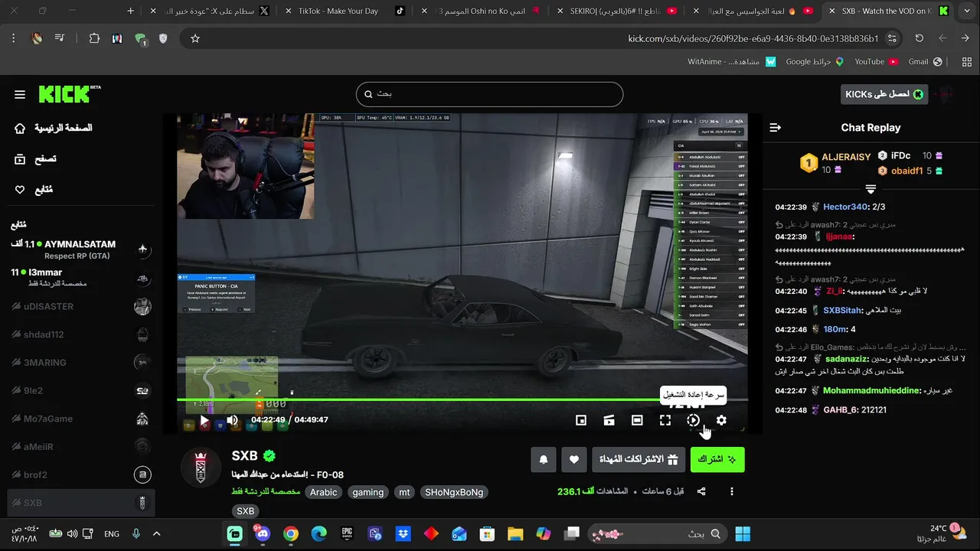The height and width of the screenshot is (551, 980).
Task: Open الاشتراكات المُهداة gifted subs button
Action: [639, 459]
